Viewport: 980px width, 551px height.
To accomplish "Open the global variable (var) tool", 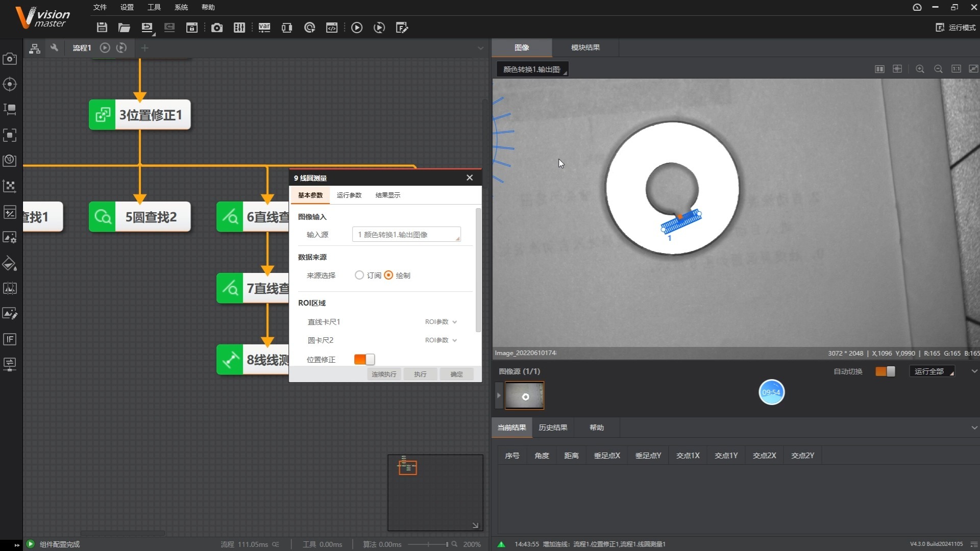I will point(264,28).
